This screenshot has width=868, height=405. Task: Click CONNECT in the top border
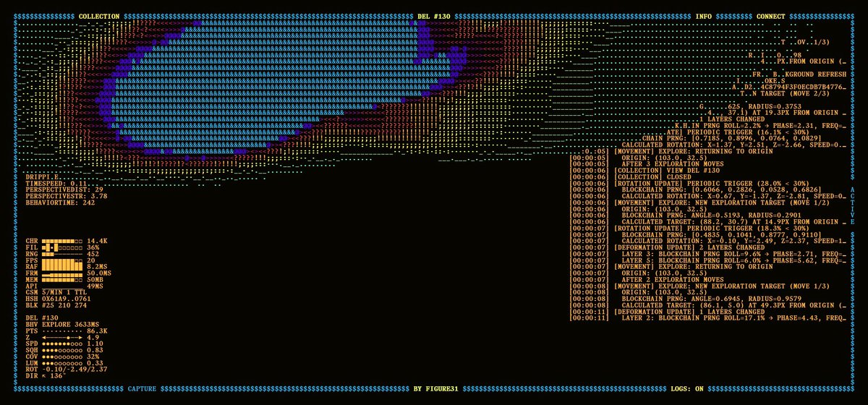pyautogui.click(x=771, y=16)
